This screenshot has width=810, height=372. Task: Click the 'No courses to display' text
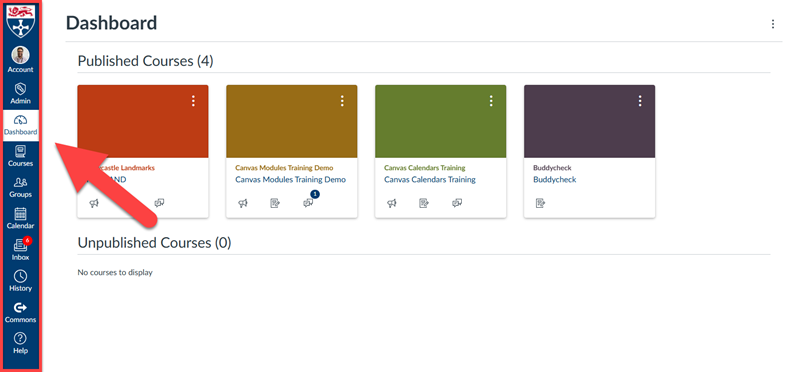click(115, 272)
